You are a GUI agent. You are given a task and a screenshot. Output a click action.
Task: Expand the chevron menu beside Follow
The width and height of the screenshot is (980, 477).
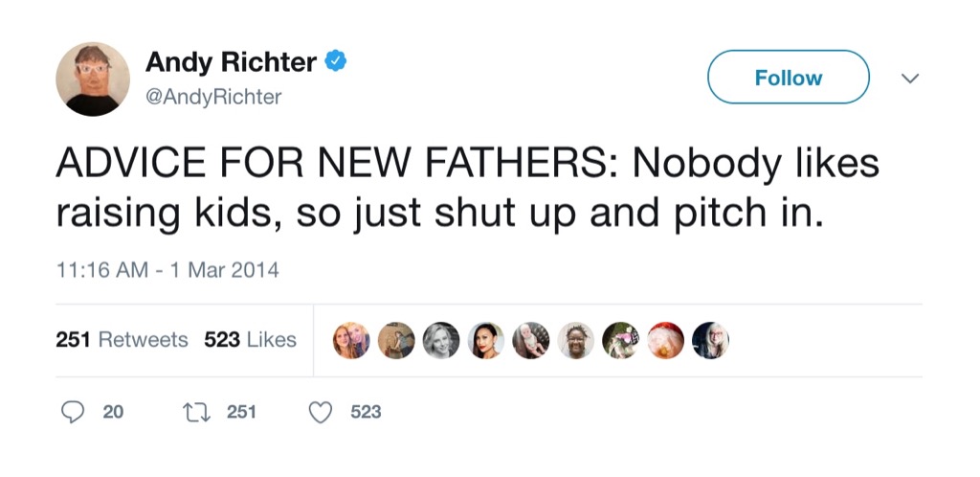[x=910, y=78]
